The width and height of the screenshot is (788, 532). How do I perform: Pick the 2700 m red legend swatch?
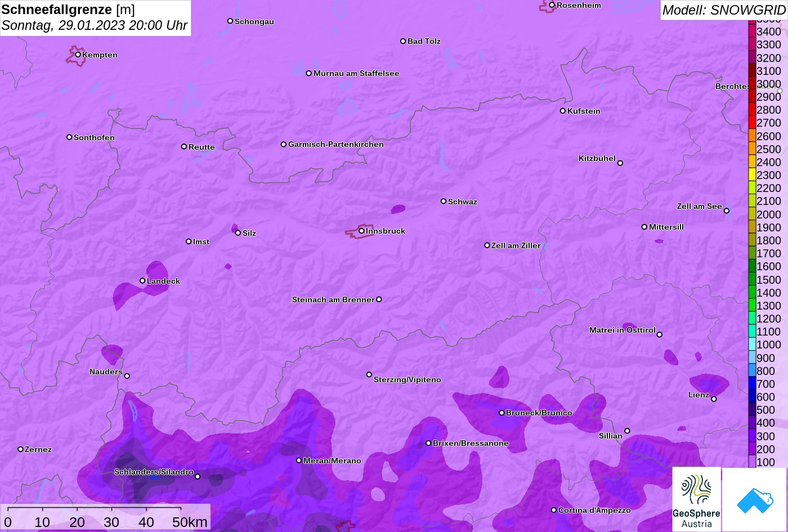pos(752,122)
